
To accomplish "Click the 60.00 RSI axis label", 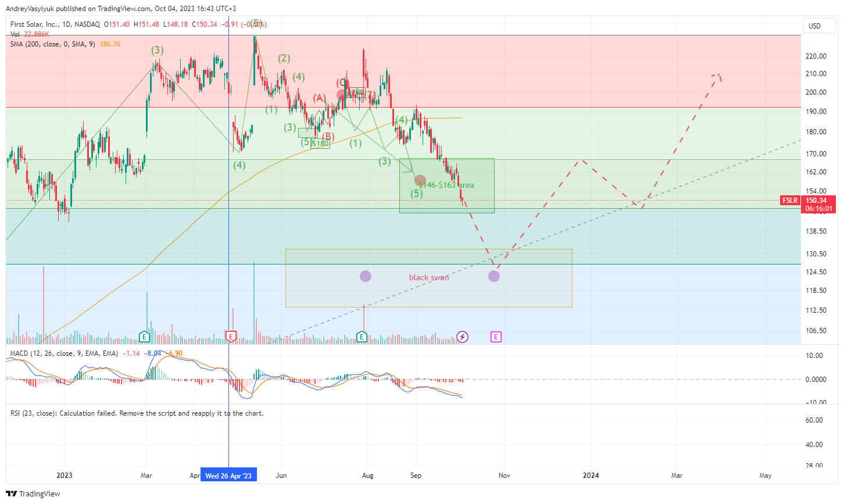I will point(814,420).
